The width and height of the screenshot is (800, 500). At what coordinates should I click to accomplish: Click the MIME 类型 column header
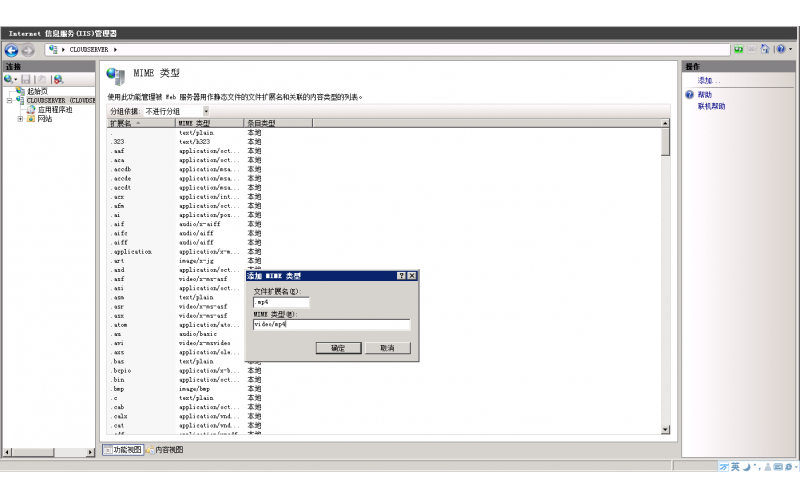pyautogui.click(x=208, y=123)
